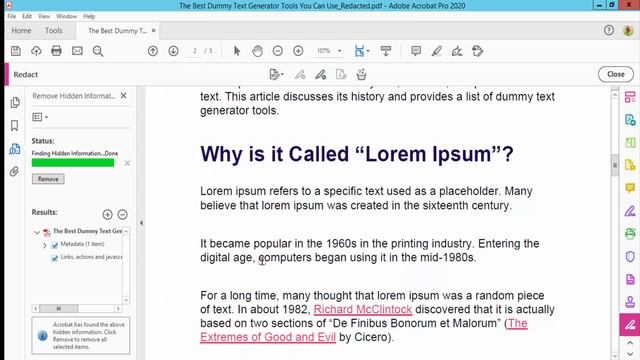640x360 pixels.
Task: Click the document vertical scrollbar thumb
Action: [x=615, y=165]
